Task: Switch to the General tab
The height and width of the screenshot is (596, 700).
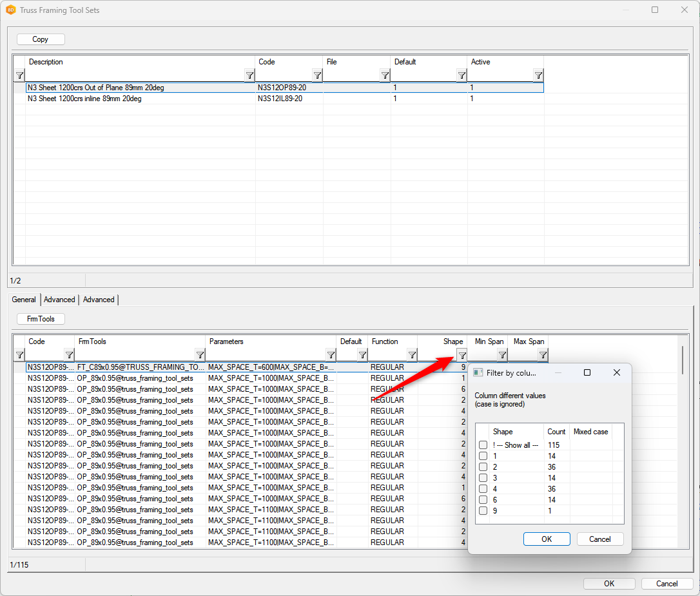Action: click(x=24, y=300)
